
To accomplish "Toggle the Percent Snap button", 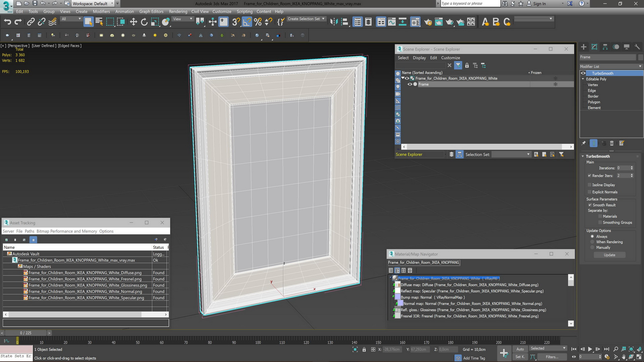I will 258,22.
